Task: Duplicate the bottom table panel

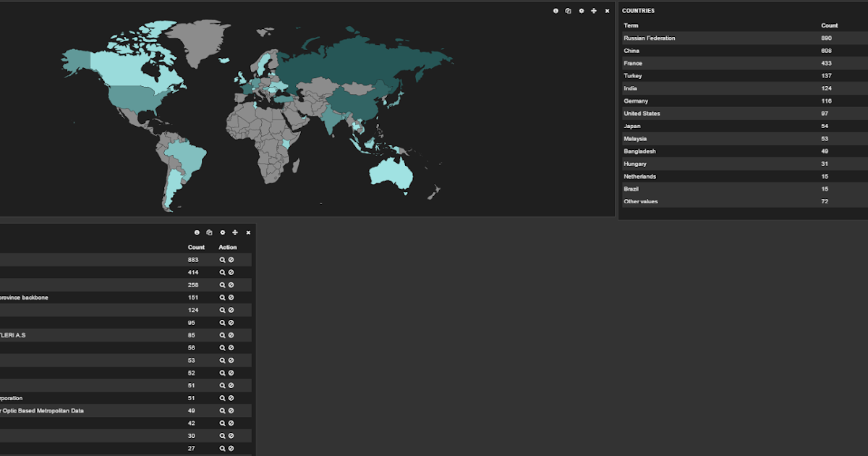Action: [x=210, y=232]
